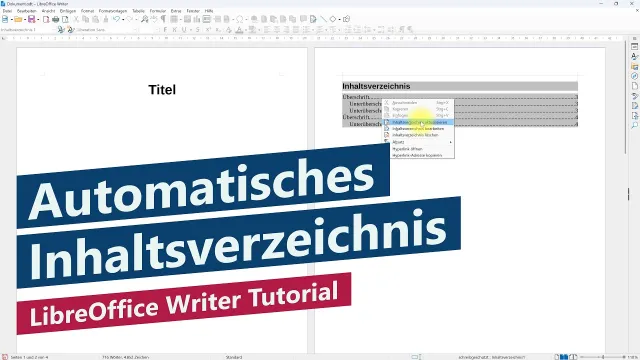
Task: Click the Cut scissors icon in the toolbar
Action: tap(76, 19)
